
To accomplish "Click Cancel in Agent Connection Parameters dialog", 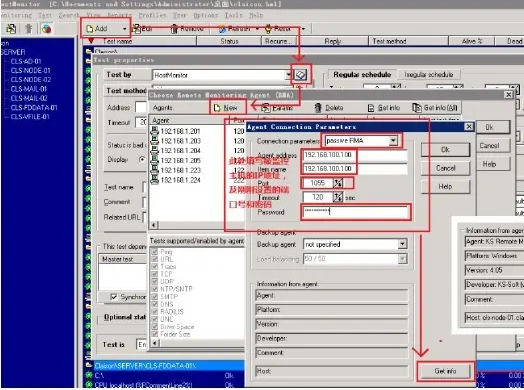I will 445,168.
